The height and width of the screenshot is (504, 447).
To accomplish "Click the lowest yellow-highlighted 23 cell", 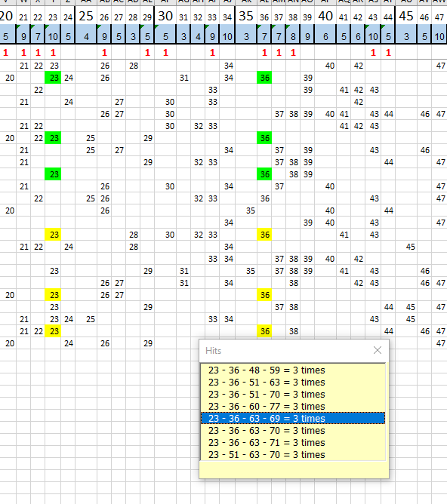I will (53, 331).
